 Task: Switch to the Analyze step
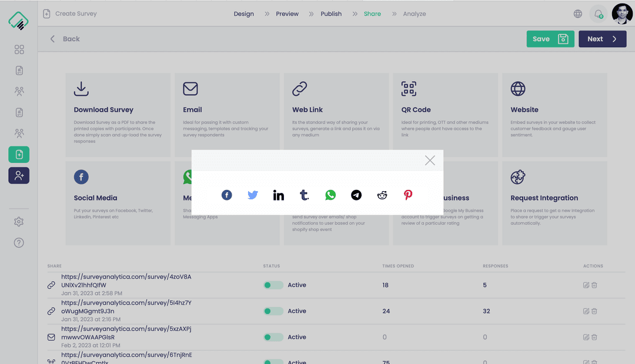415,14
